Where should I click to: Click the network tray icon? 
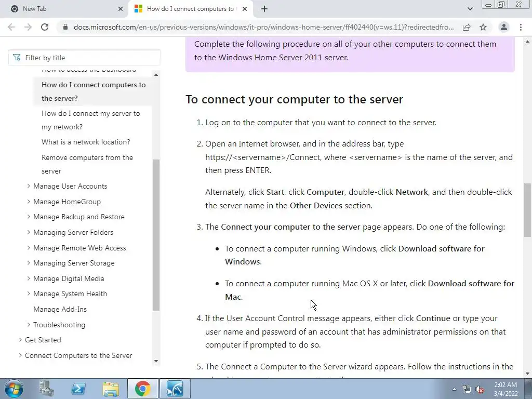467,389
